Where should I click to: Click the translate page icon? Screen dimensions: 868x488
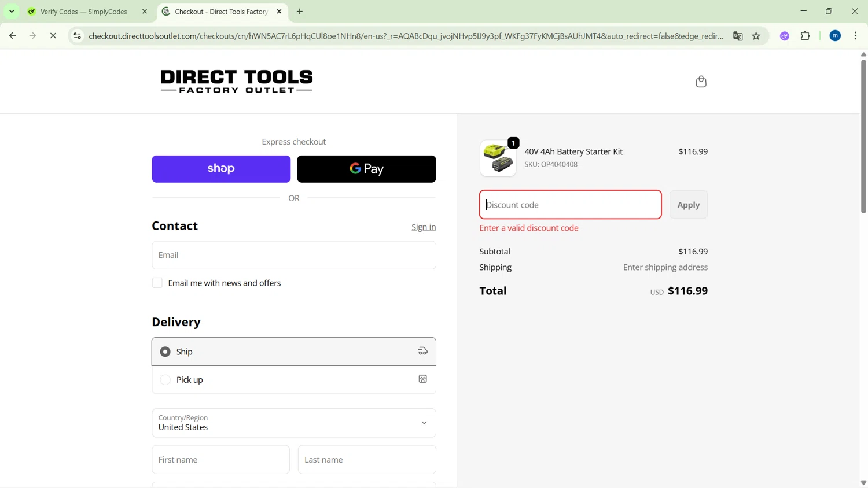coord(738,36)
